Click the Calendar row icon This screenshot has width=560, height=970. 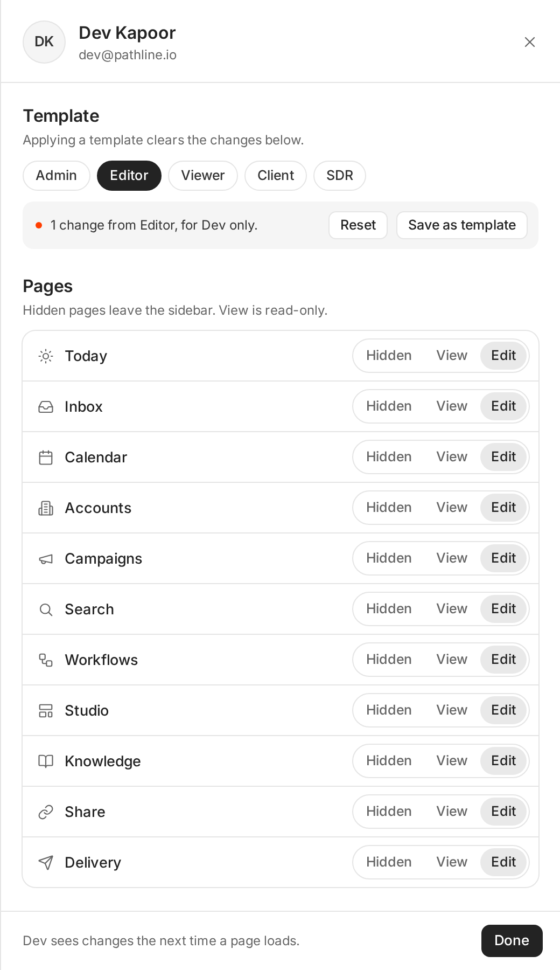[x=46, y=458]
